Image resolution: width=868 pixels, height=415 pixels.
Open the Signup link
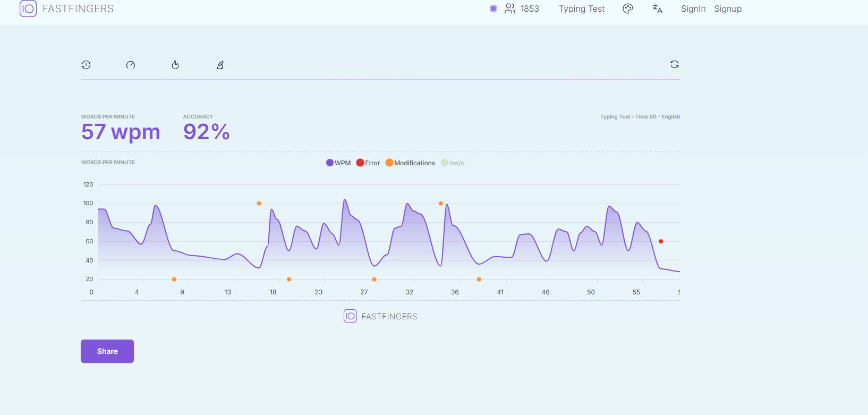(728, 9)
